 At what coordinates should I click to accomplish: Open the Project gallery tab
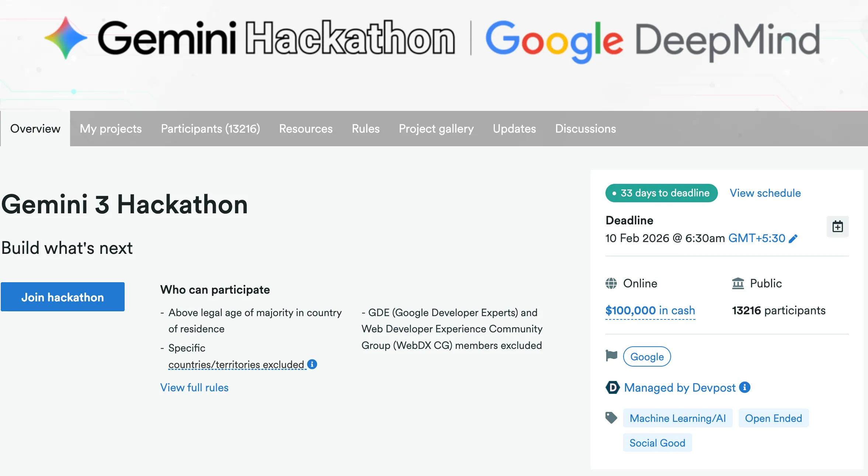click(436, 129)
